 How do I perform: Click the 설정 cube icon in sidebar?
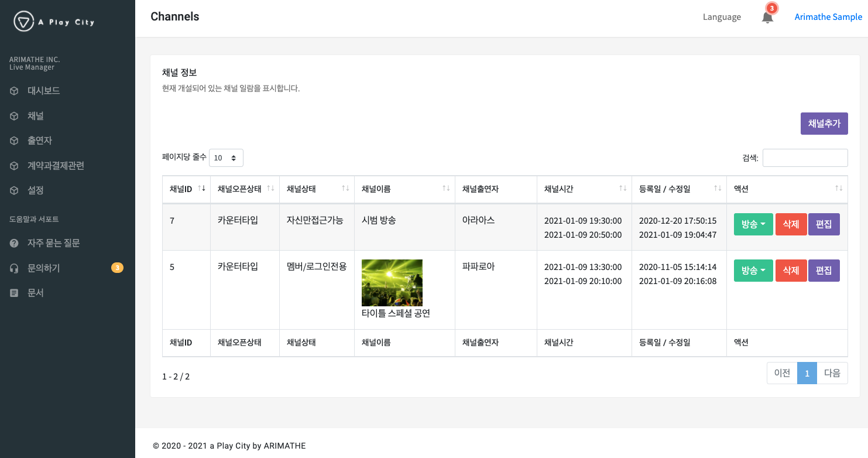[14, 190]
